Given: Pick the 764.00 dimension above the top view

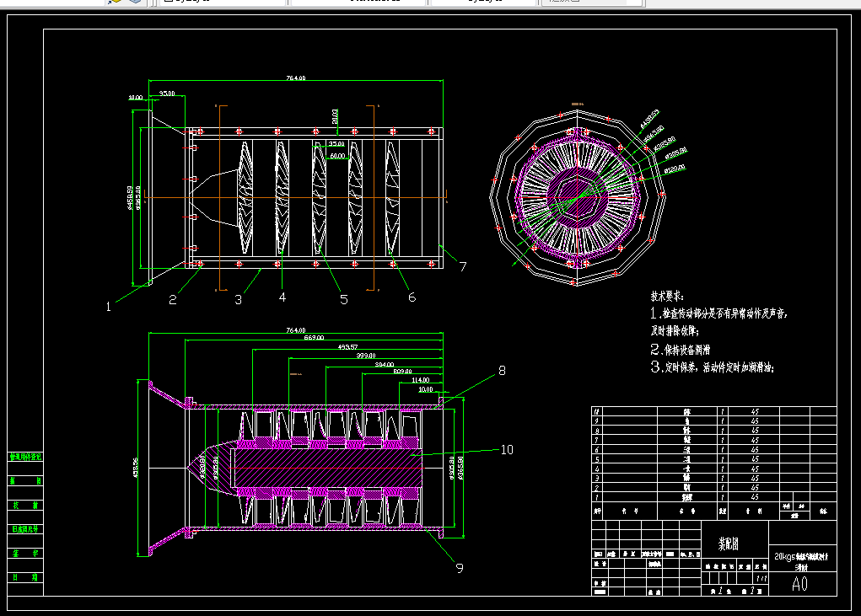Looking at the screenshot, I should click(296, 78).
